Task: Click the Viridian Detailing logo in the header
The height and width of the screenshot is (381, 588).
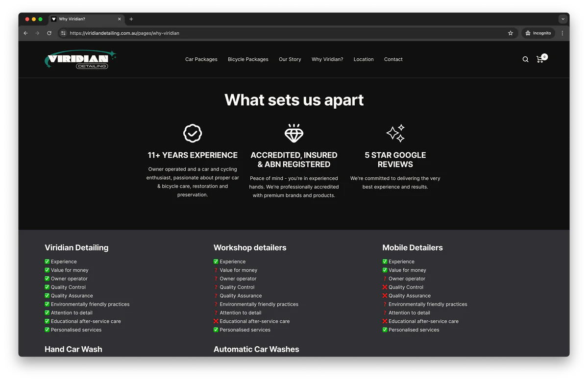Action: click(80, 59)
